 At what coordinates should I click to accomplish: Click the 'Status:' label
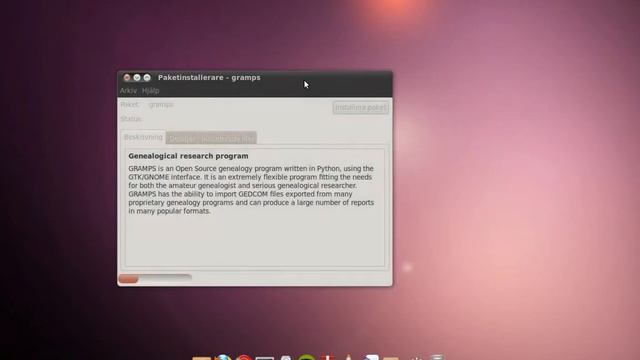pos(131,119)
